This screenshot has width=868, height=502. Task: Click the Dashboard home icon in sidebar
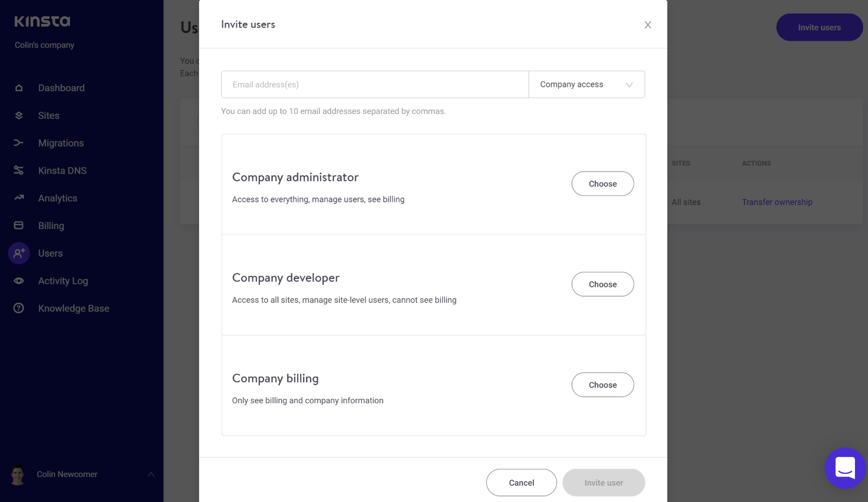pyautogui.click(x=19, y=88)
